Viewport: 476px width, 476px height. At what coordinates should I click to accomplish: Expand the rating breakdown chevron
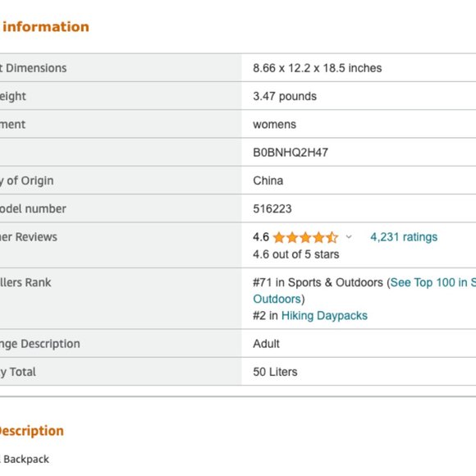click(x=349, y=237)
